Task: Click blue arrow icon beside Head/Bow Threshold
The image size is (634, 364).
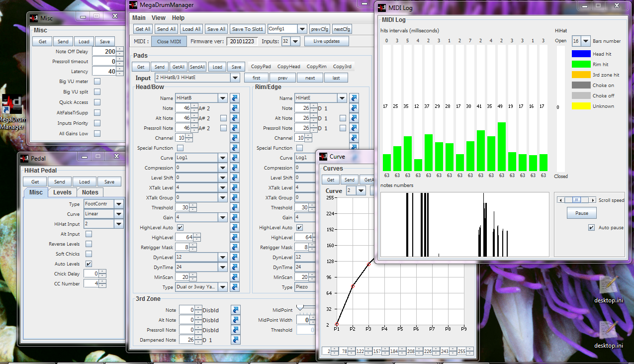Action: (235, 207)
